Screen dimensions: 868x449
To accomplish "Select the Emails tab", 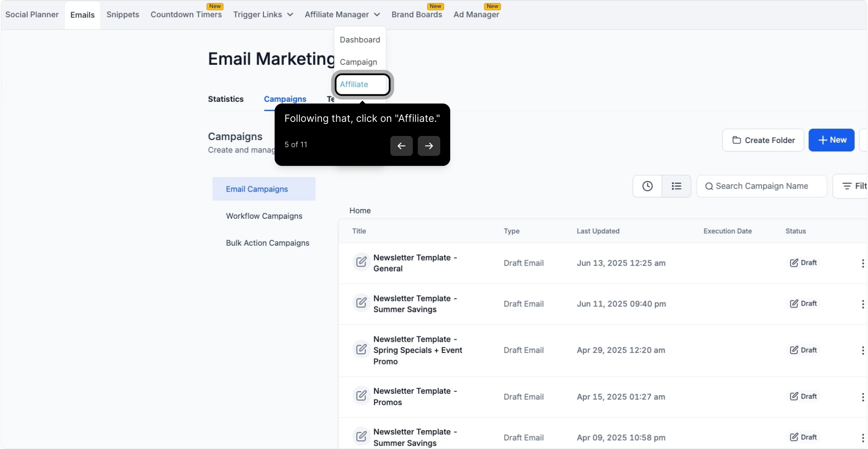I will [x=82, y=15].
